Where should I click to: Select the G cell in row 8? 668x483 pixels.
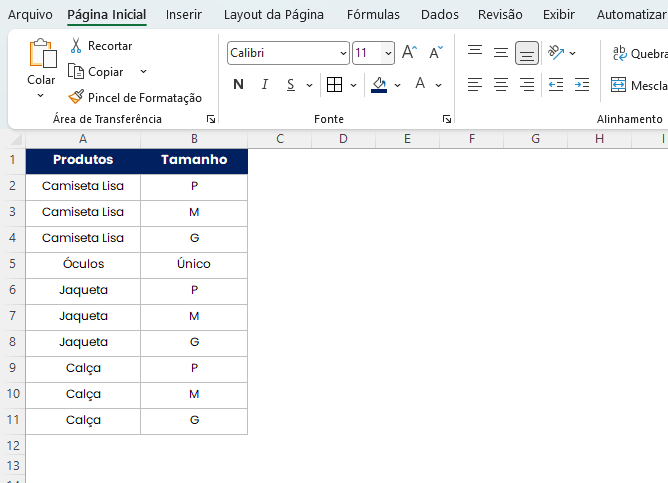point(194,342)
